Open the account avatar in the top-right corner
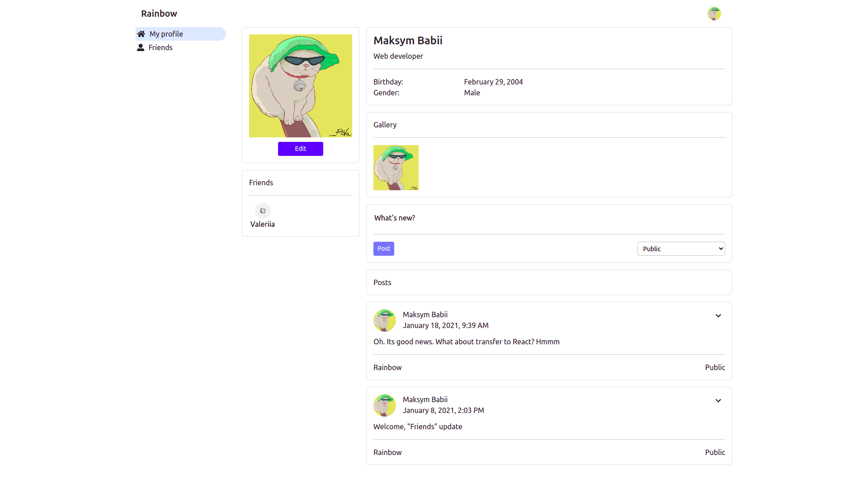868x488 pixels. point(714,14)
